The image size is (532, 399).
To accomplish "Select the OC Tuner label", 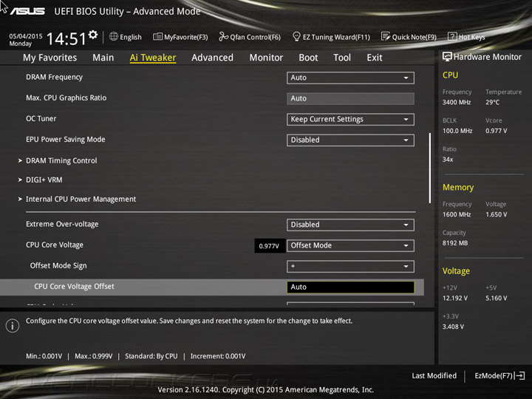I will 41,118.
